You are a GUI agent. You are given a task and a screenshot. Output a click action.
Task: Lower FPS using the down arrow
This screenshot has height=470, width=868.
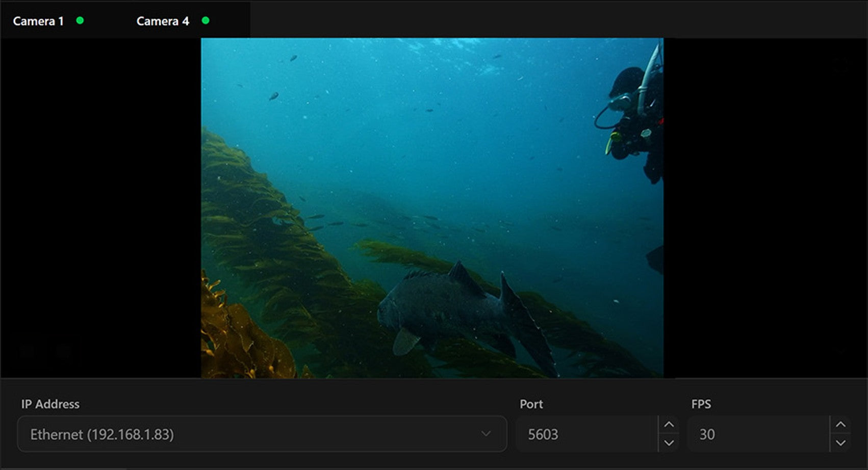pos(840,443)
